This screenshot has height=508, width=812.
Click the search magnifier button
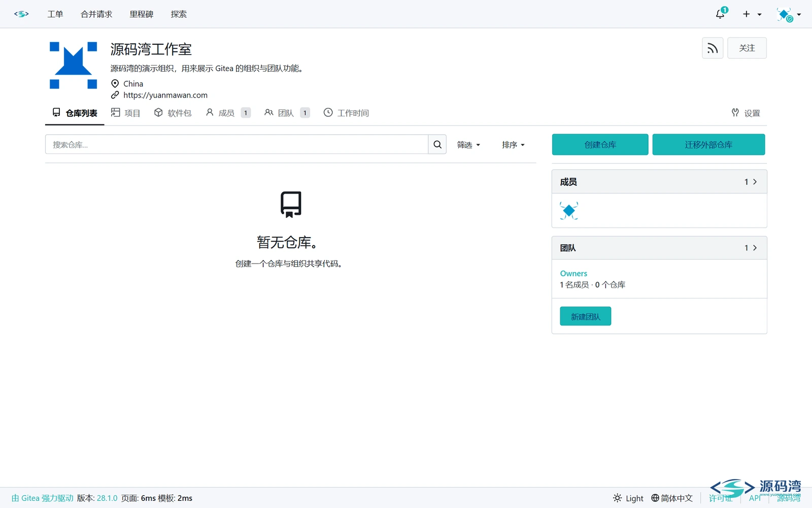[x=437, y=145]
